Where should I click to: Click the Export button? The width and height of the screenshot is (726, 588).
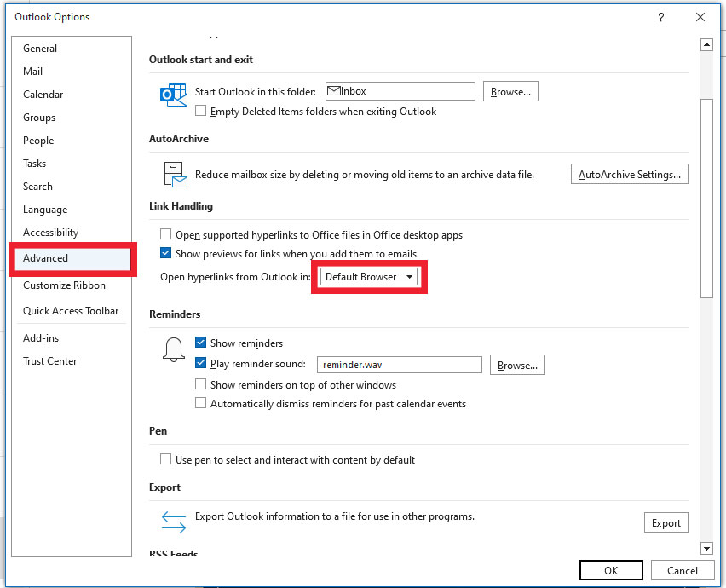(665, 522)
